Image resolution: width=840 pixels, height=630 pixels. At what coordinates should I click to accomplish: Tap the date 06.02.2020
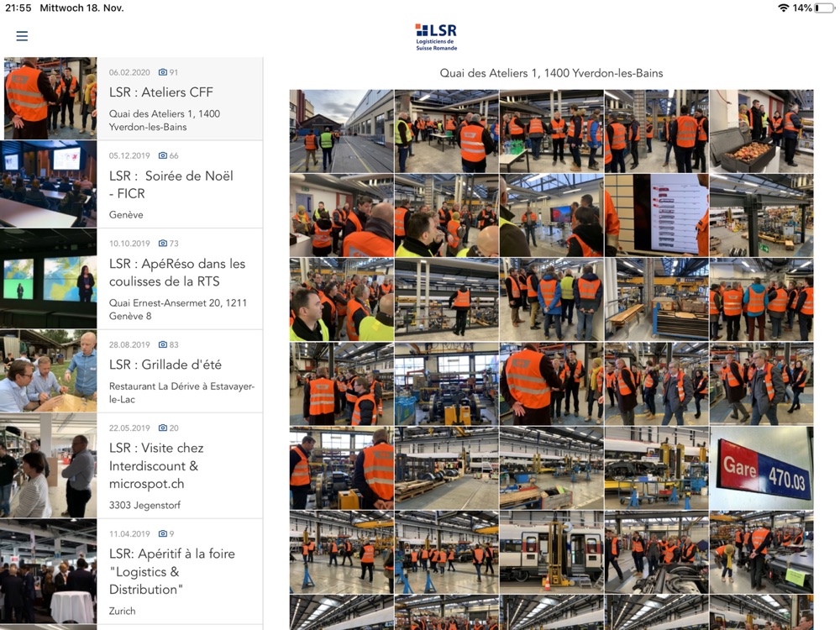129,72
